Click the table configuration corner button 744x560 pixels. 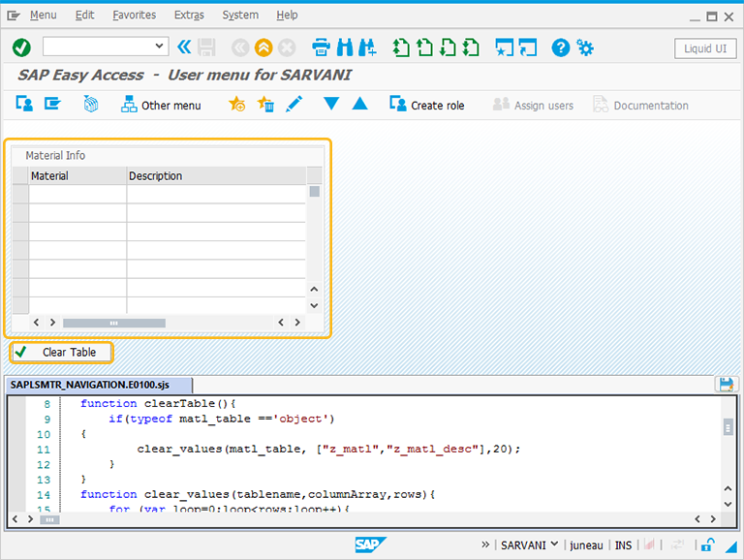coord(314,175)
